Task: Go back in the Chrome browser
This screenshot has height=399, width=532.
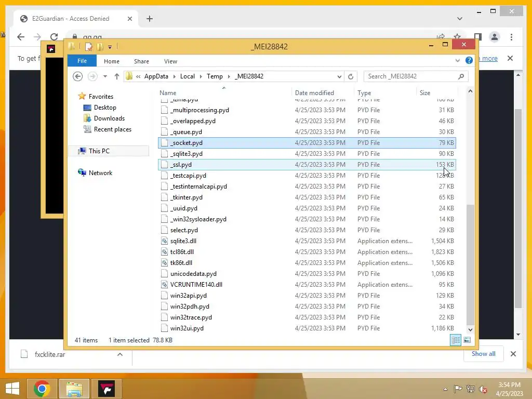Action: [21, 37]
